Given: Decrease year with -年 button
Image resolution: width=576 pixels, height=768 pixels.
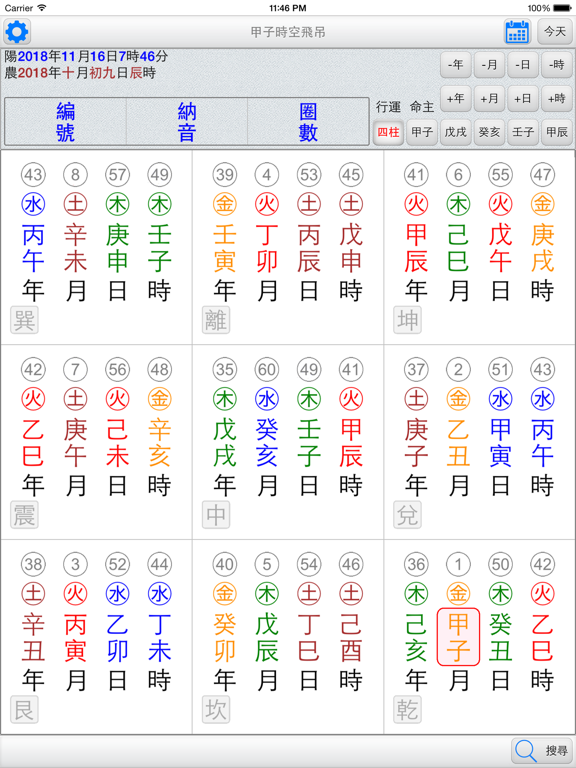Looking at the screenshot, I should pyautogui.click(x=456, y=65).
